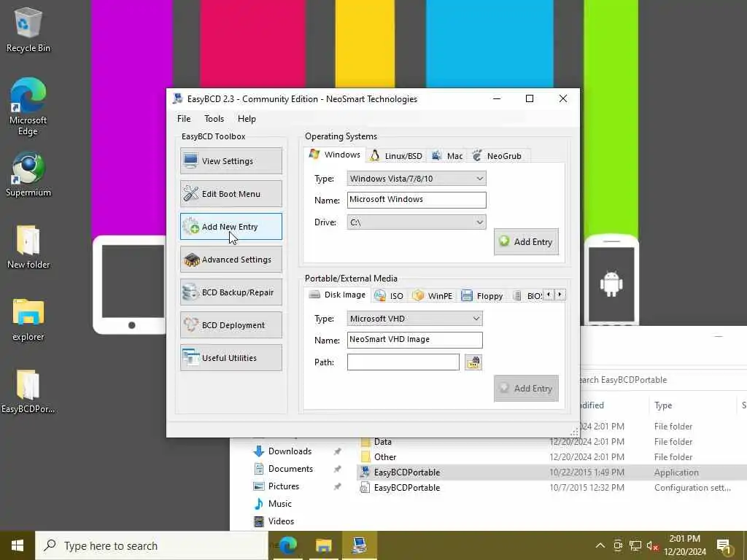Click the WinPE box tab icon
This screenshot has height=560, width=747.
(x=418, y=296)
